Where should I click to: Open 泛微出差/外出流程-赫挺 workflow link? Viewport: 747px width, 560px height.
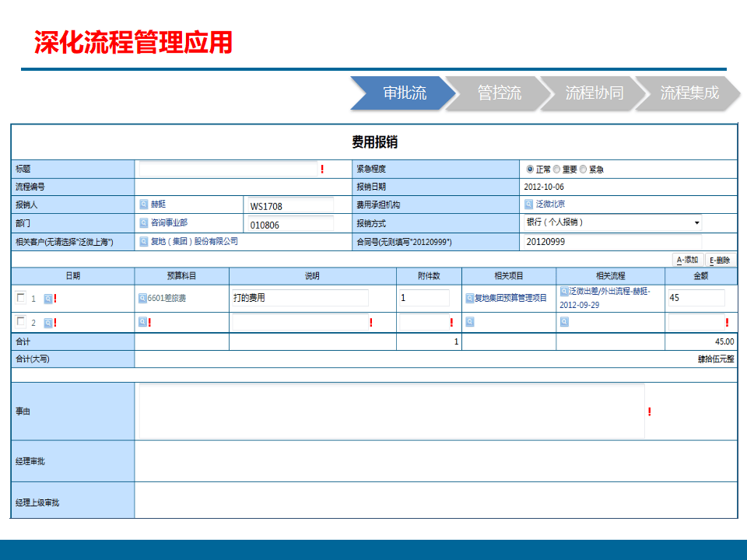(x=605, y=298)
